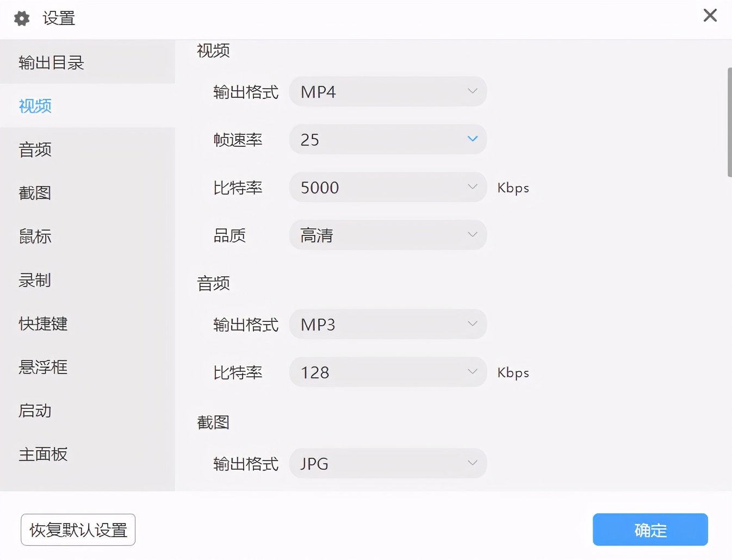Image resolution: width=732 pixels, height=560 pixels.
Task: Open the 快捷键 hotkey settings
Action: pos(42,323)
